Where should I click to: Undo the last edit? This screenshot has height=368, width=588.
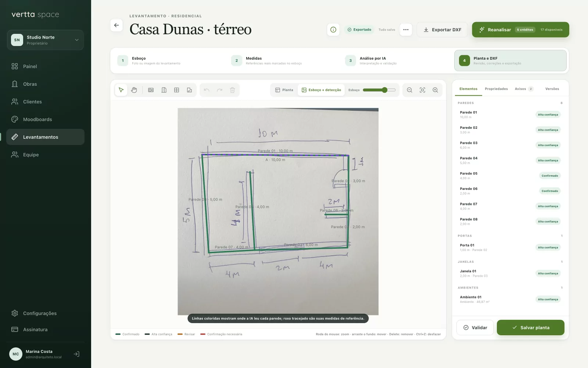pos(207,90)
